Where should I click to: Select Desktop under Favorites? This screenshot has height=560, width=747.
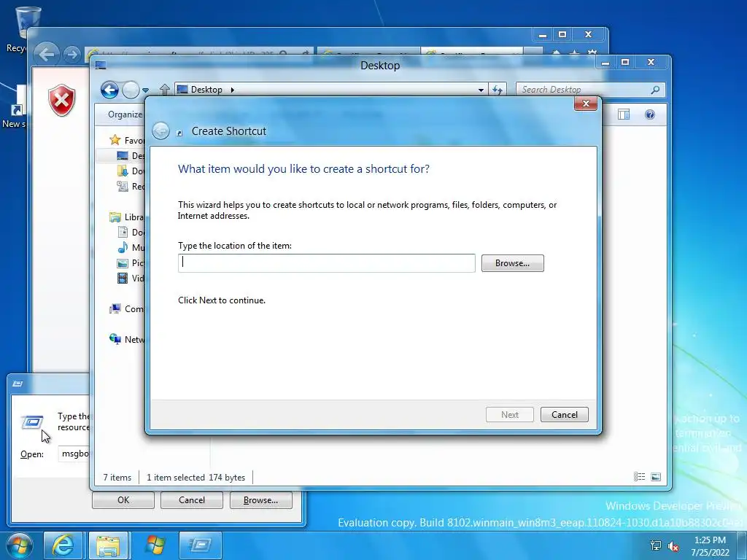(x=131, y=156)
